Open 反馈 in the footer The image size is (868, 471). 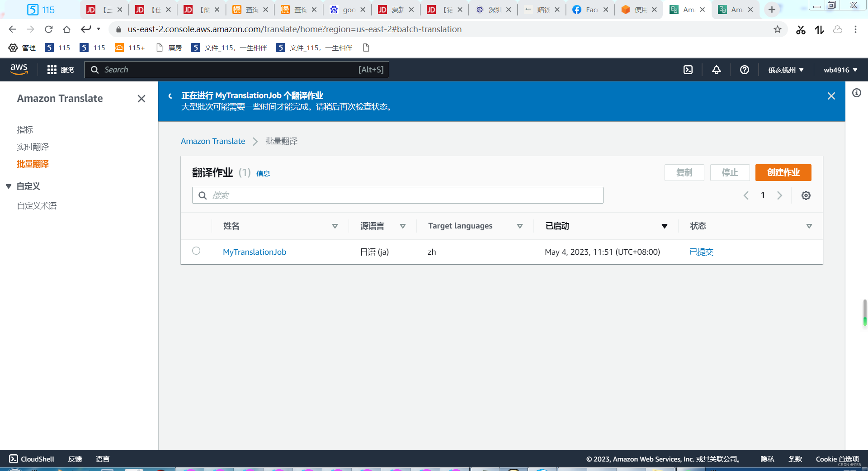pyautogui.click(x=75, y=459)
